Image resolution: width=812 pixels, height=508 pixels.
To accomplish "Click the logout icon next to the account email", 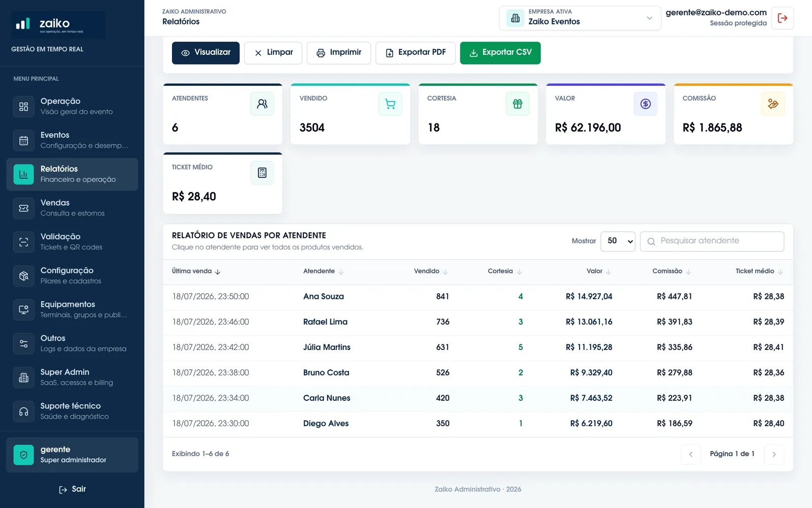I will click(x=783, y=18).
